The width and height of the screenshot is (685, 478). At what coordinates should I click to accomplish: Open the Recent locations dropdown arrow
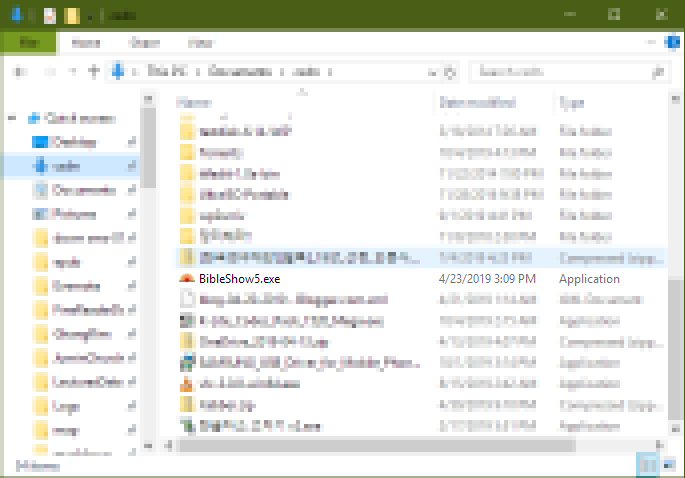point(70,72)
